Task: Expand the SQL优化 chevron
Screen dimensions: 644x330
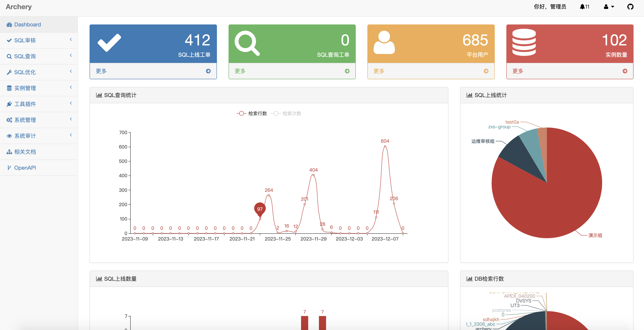Action: pos(71,71)
